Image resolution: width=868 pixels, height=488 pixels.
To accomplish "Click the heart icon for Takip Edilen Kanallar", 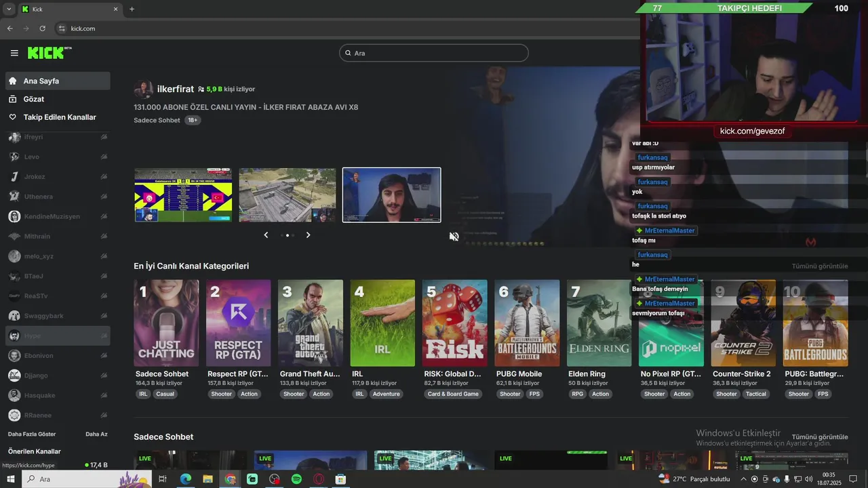I will coord(12,117).
